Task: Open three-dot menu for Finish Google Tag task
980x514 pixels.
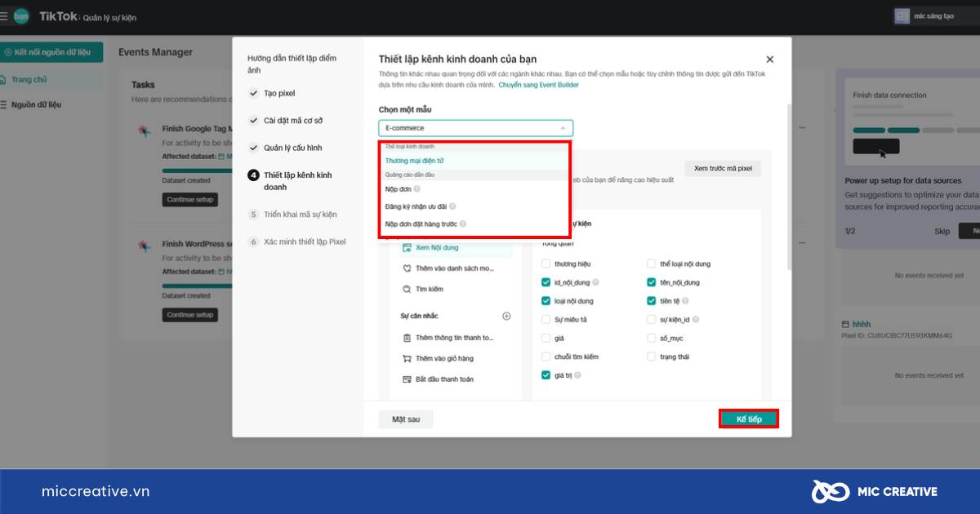Action: click(x=803, y=128)
